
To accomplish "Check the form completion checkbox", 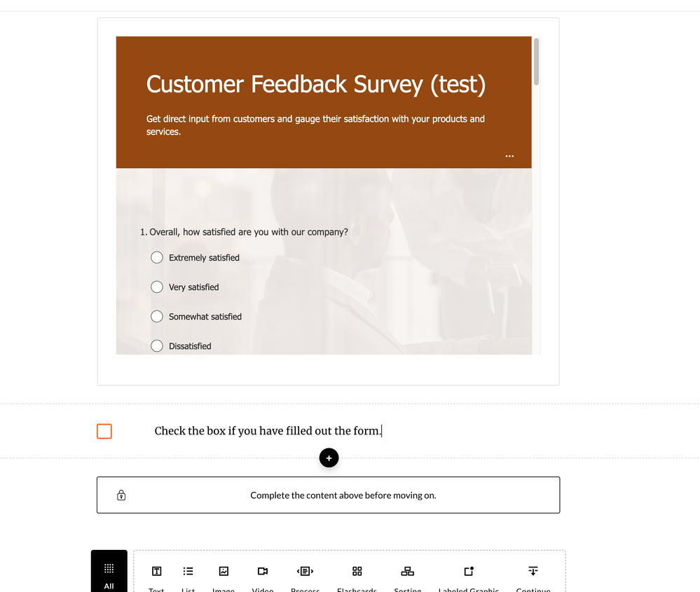I will [104, 431].
